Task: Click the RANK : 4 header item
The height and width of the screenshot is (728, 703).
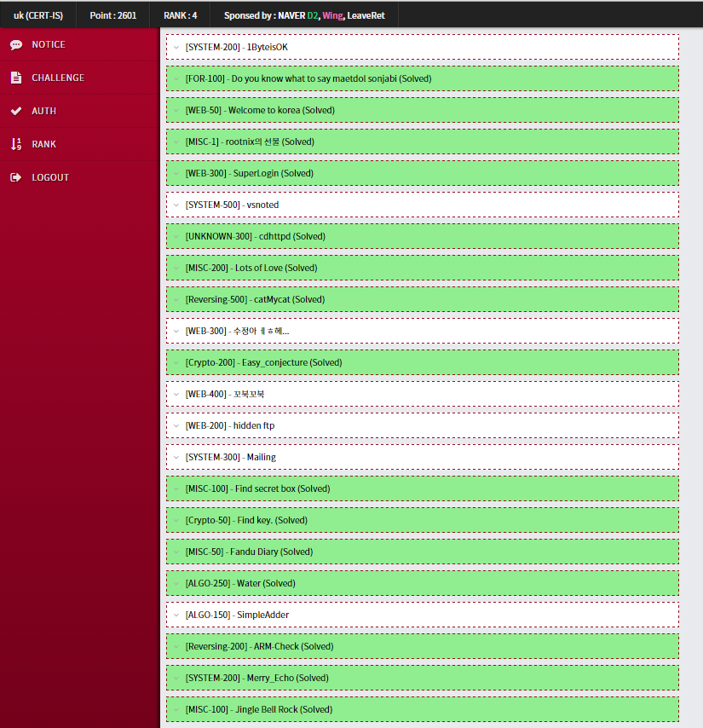Action: (x=180, y=15)
